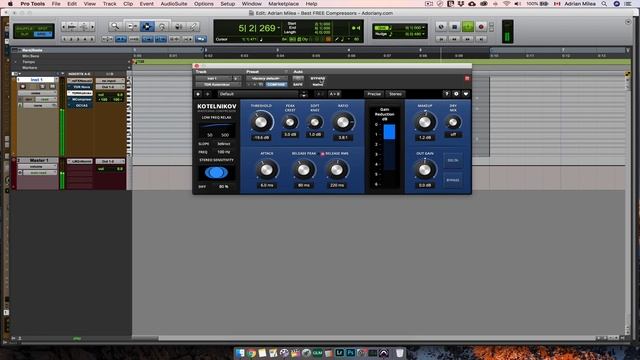The width and height of the screenshot is (640, 360).
Task: Click the Stereo Sensitivity display
Action: 216,173
